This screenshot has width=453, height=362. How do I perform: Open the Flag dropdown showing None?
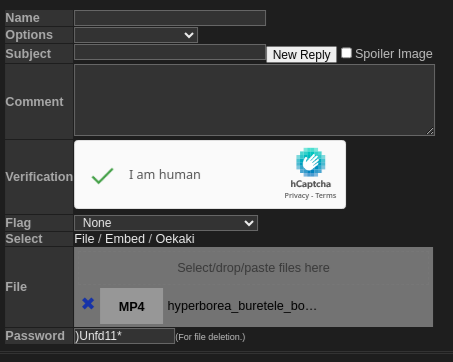point(166,223)
